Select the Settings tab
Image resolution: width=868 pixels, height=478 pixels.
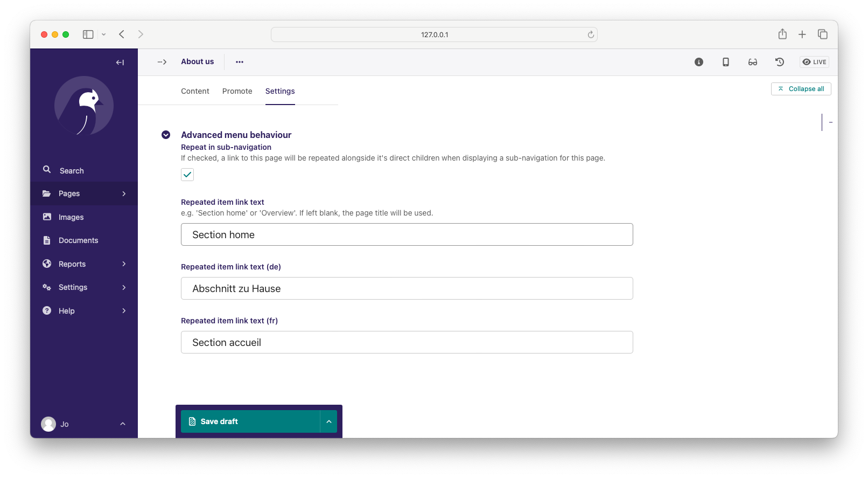coord(280,91)
